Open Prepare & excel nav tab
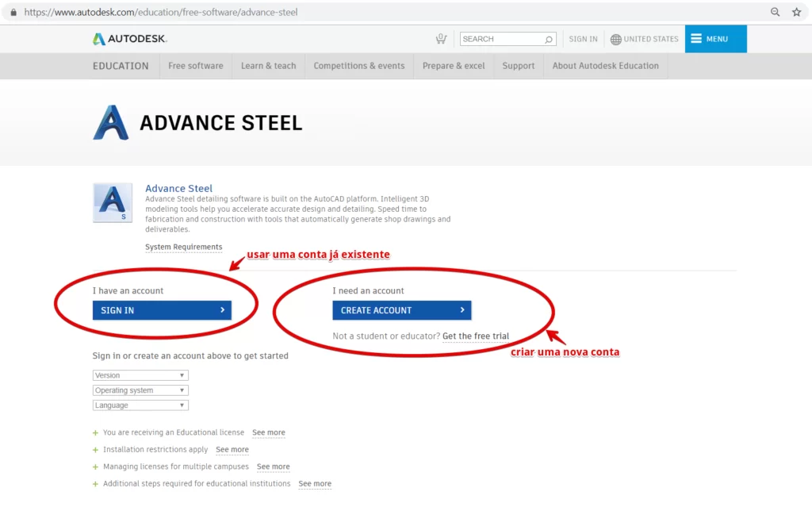The image size is (812, 507). [x=454, y=66]
